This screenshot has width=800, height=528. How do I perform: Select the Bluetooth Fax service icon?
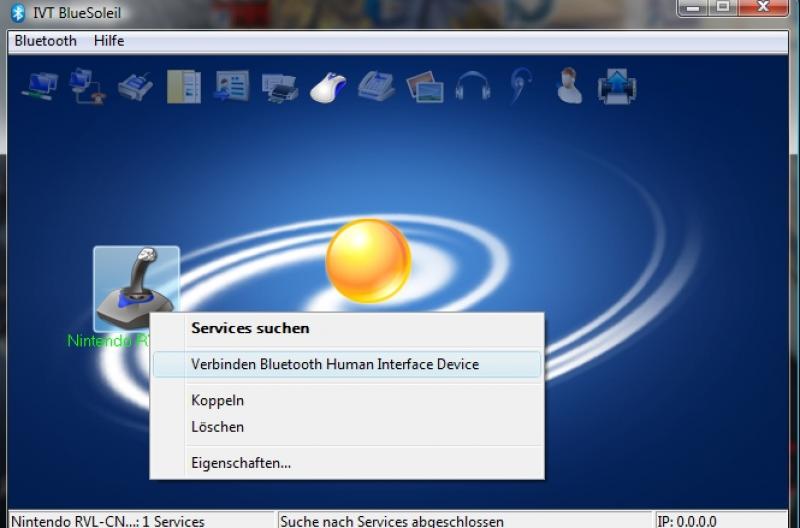[376, 87]
